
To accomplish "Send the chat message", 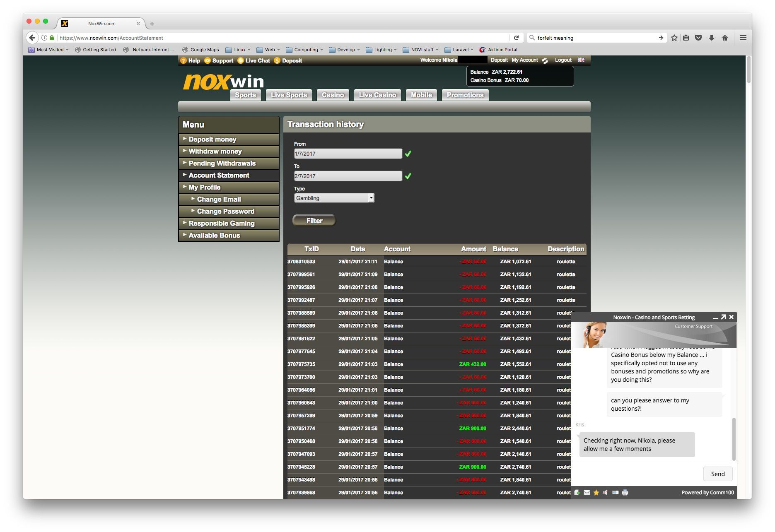I will [x=718, y=474].
